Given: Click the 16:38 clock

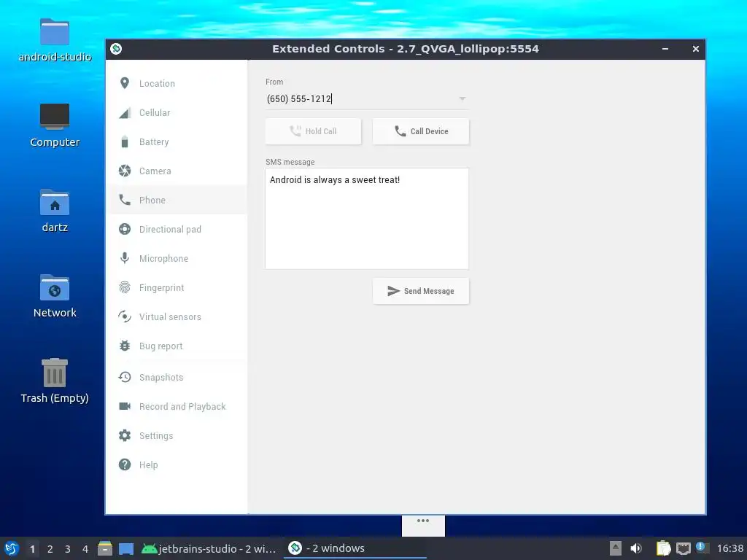Looking at the screenshot, I should coord(729,548).
